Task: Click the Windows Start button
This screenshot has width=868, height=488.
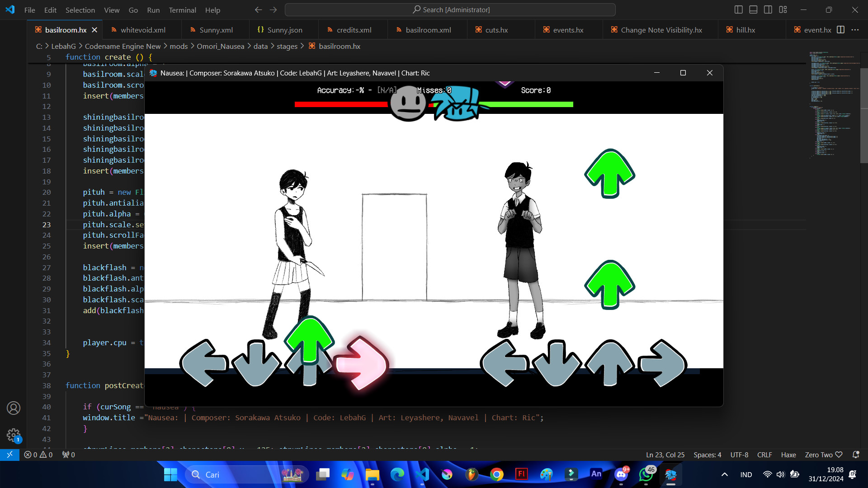Action: click(170, 474)
